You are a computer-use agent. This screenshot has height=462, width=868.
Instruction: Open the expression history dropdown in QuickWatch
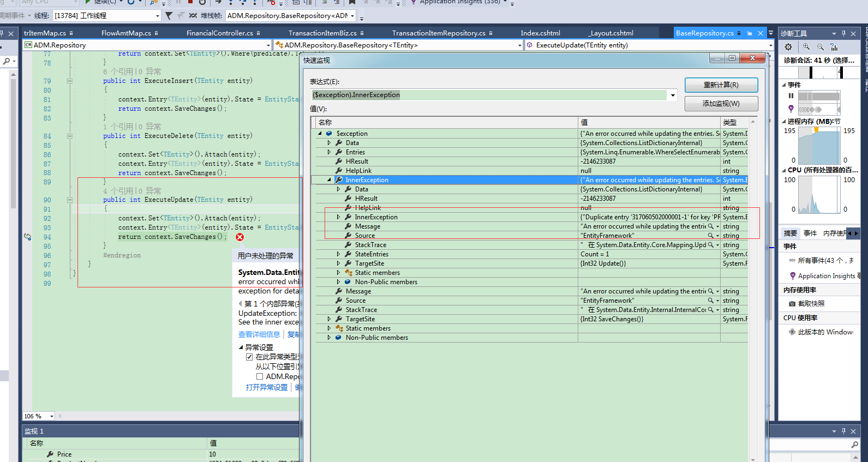[673, 95]
